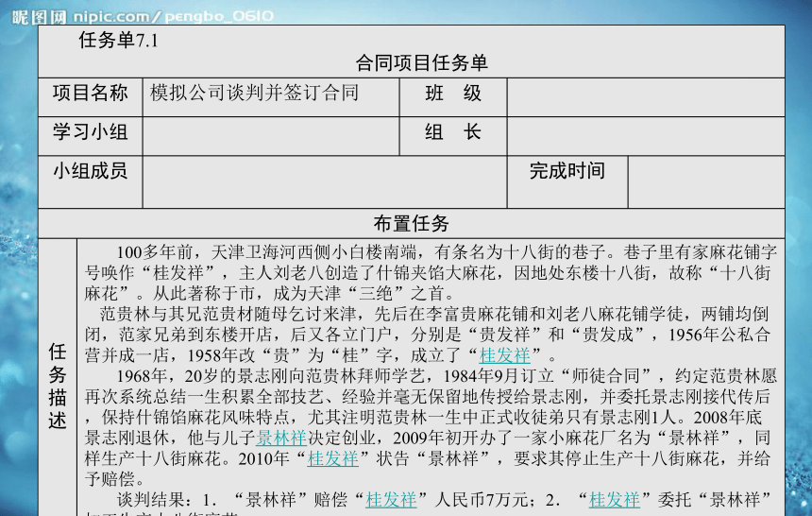The width and height of the screenshot is (812, 516).
Task: Open the 景林祥 link after 他与儿子
Action: coord(281,438)
